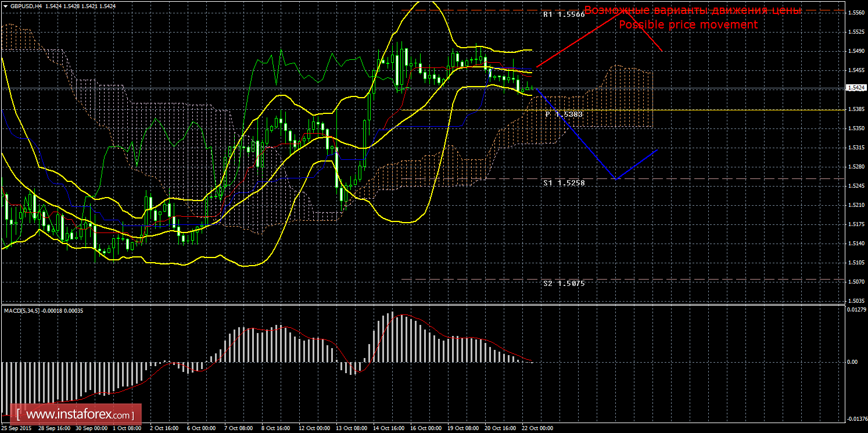Image resolution: width=868 pixels, height=433 pixels.
Task: Click the 1.5140 price scale value
Action: [x=855, y=244]
